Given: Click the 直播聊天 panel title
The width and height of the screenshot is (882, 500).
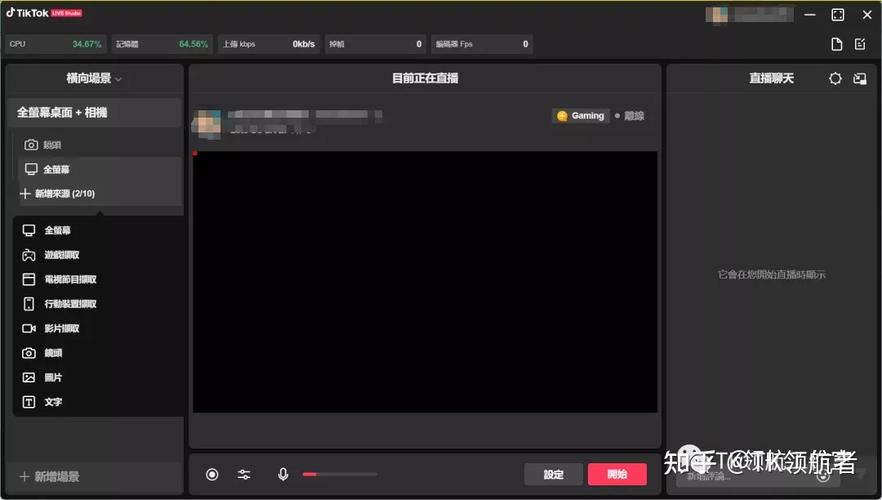Looking at the screenshot, I should coord(771,78).
